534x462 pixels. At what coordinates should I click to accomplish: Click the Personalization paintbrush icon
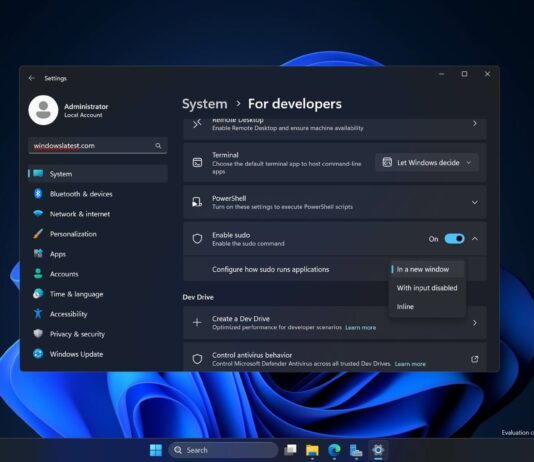[x=38, y=234]
